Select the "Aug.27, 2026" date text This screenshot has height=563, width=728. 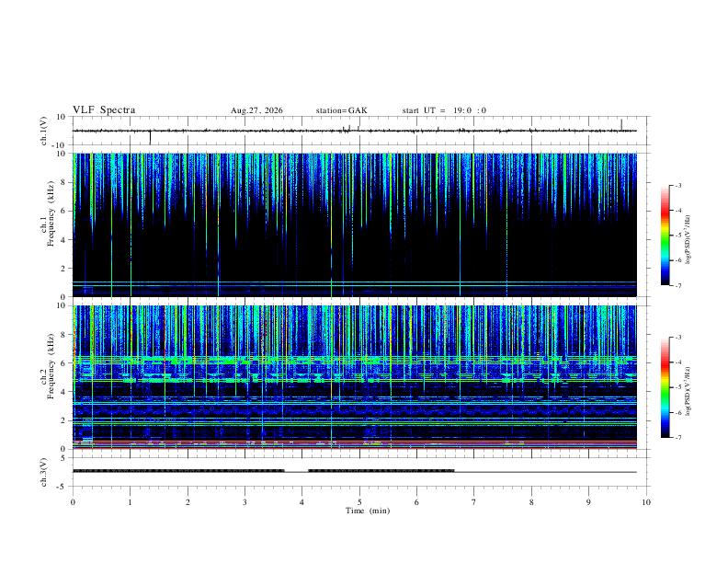pos(256,110)
